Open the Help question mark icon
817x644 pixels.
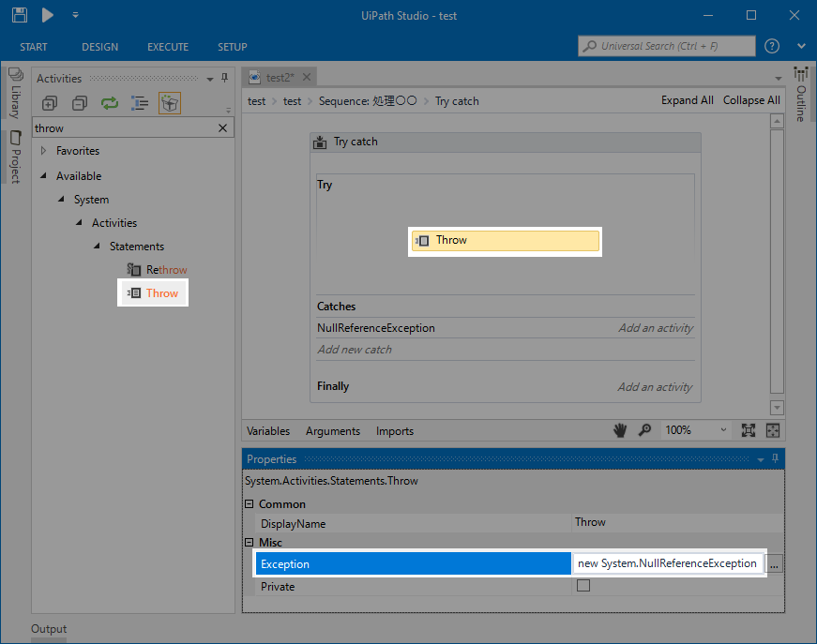[772, 46]
